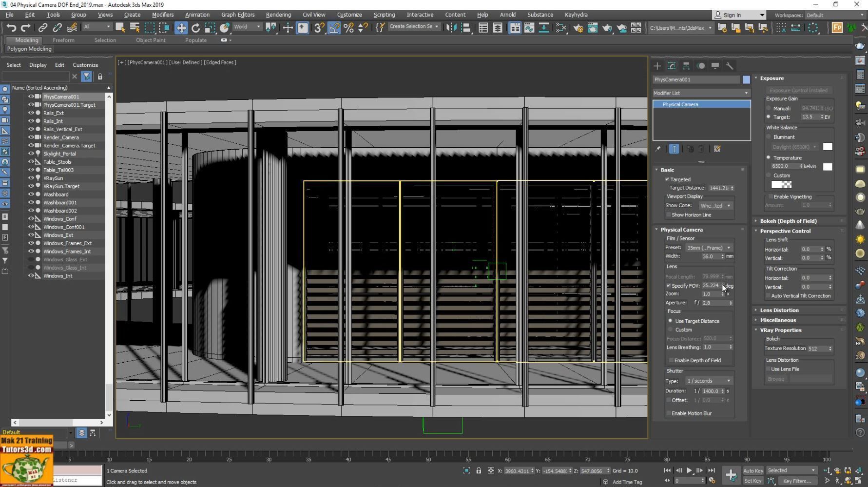868x487 pixels.
Task: Toggle the Targeted checkbox
Action: (668, 179)
